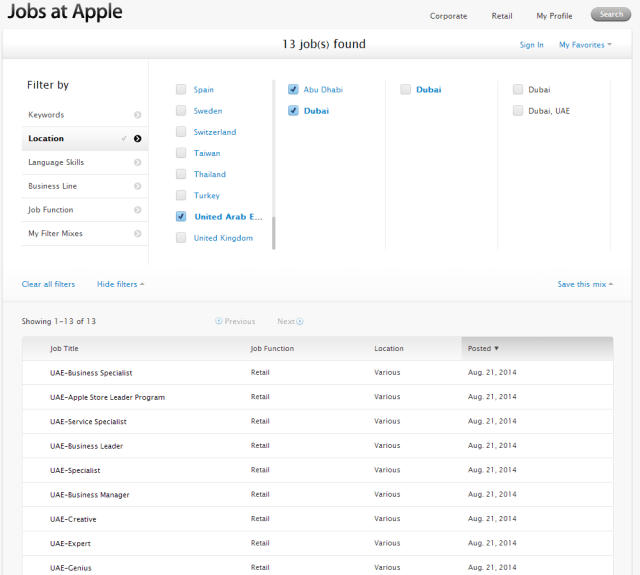Collapse filters with Hide filters
The image size is (640, 575).
[120, 284]
